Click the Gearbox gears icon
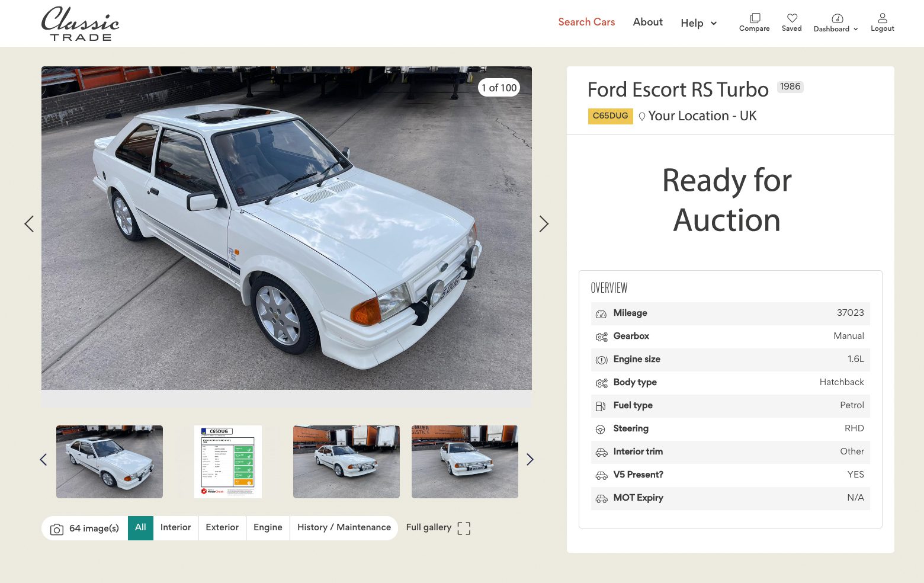Viewport: 924px width, 583px height. [x=601, y=337]
